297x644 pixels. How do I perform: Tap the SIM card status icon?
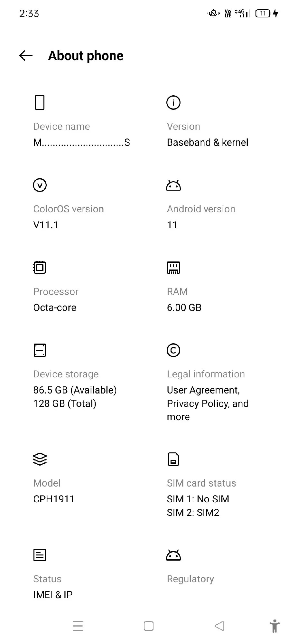pos(173,459)
